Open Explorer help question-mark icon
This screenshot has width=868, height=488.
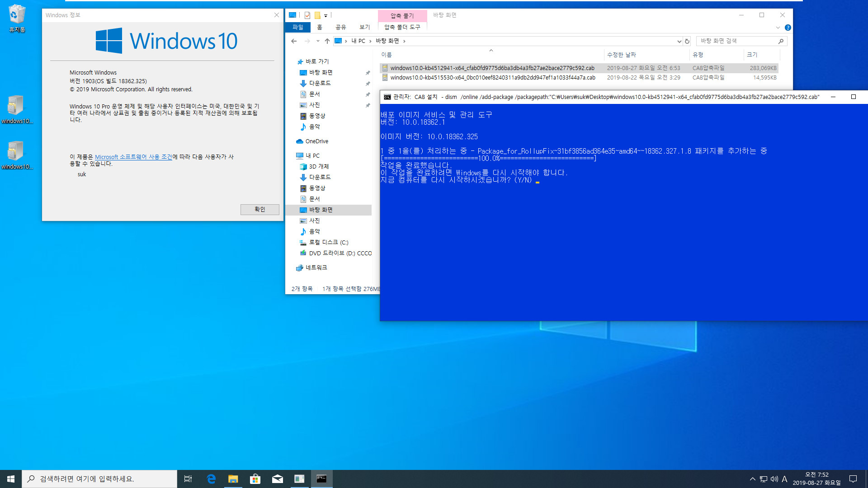coord(788,28)
